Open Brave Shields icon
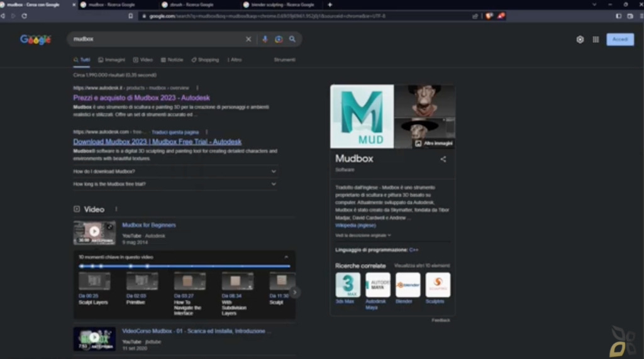Viewport: 644px width, 359px height. pos(489,16)
